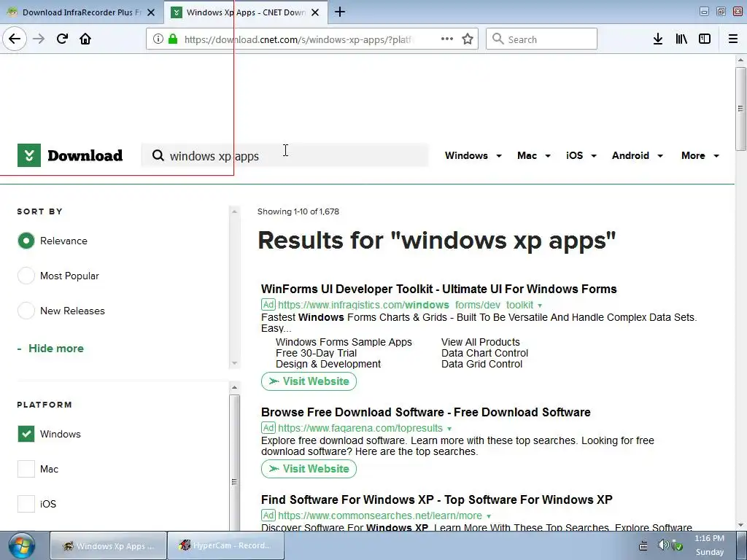
Task: Open a new tab with plus icon
Action: 340,12
